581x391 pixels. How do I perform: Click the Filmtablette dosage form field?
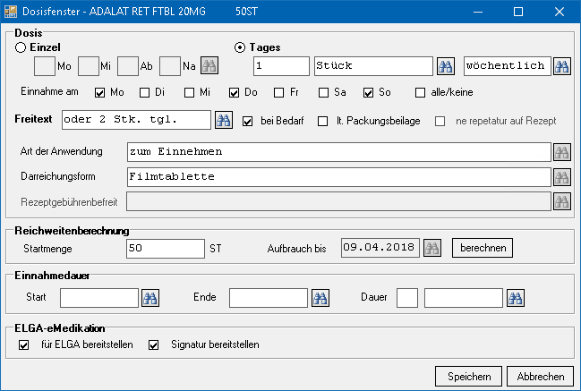[x=339, y=177]
